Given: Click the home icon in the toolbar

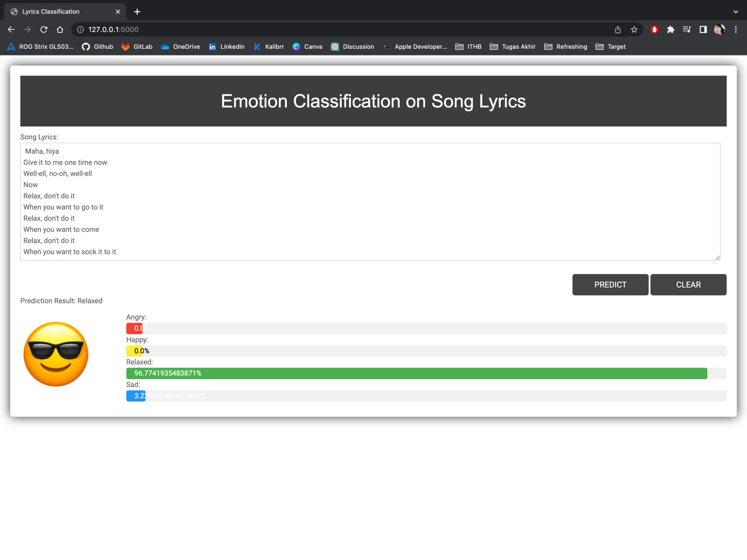Looking at the screenshot, I should click(x=60, y=30).
